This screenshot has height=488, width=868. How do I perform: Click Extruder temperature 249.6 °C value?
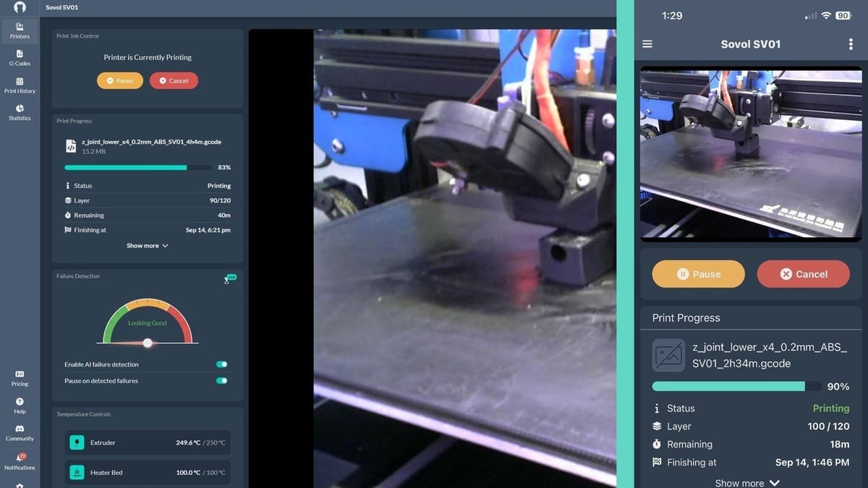tap(188, 442)
